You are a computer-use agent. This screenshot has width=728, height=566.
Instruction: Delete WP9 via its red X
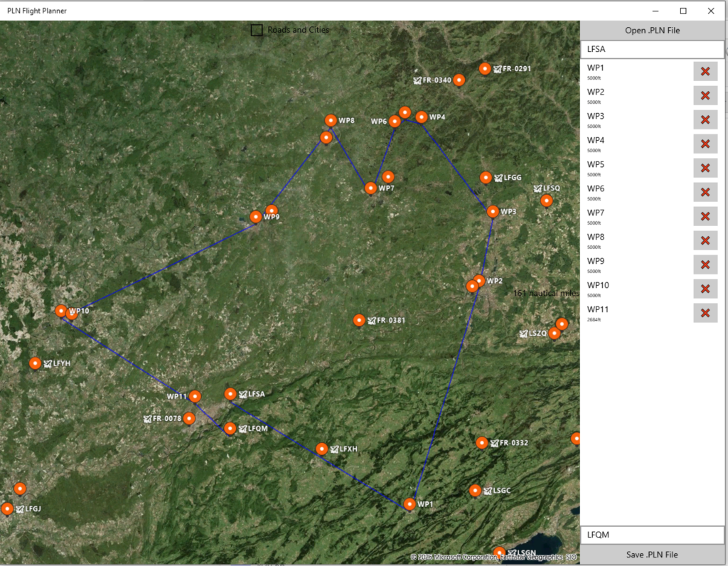(x=705, y=265)
